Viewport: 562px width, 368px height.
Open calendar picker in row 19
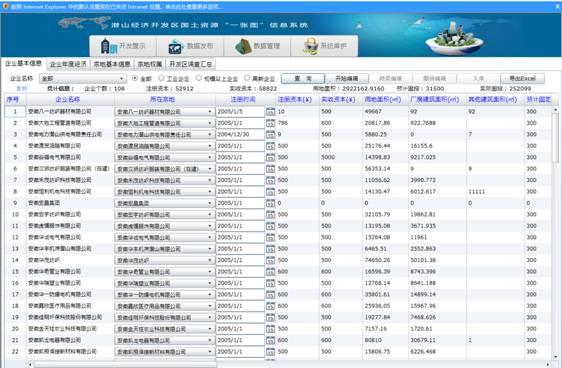click(270, 317)
